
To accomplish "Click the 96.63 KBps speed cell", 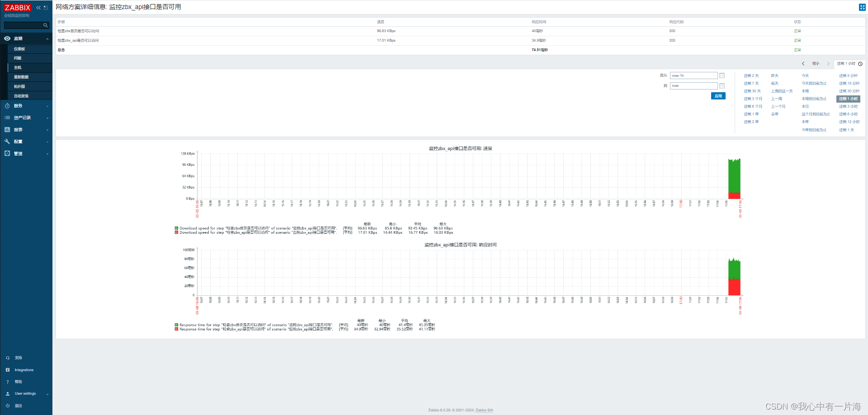I will [386, 31].
